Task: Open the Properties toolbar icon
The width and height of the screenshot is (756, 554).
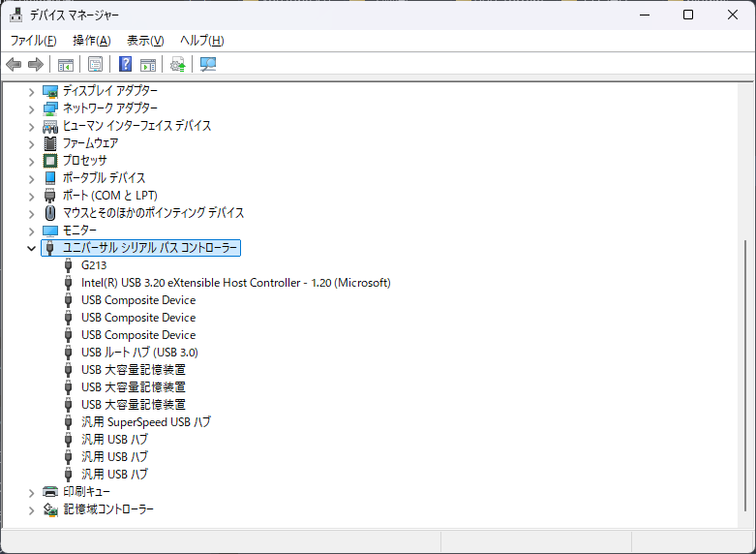Action: click(x=96, y=64)
